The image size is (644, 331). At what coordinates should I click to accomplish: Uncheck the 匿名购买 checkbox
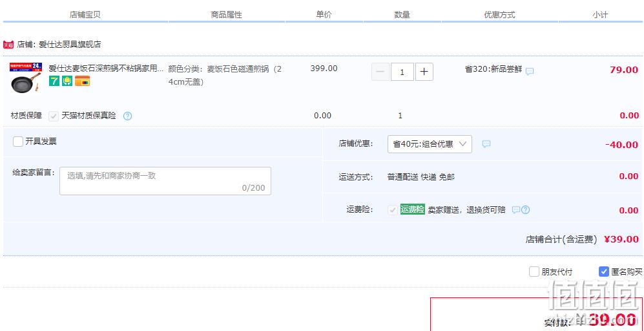pos(604,272)
